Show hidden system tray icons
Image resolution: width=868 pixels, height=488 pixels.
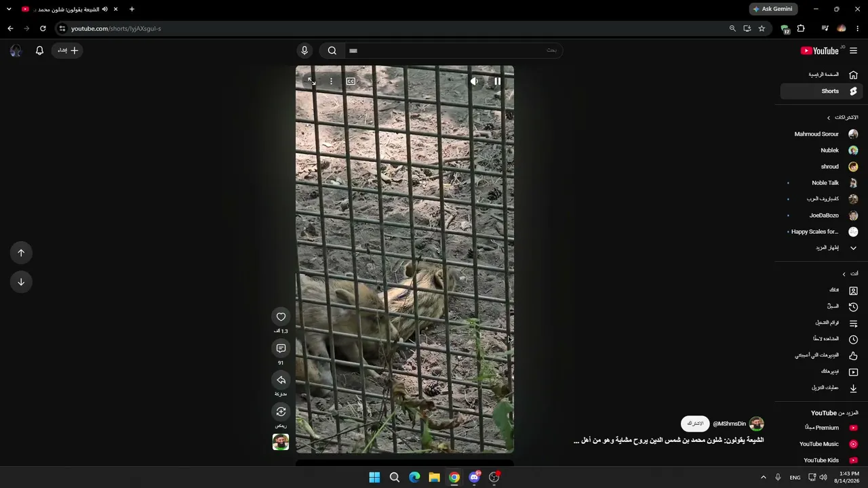point(763,477)
